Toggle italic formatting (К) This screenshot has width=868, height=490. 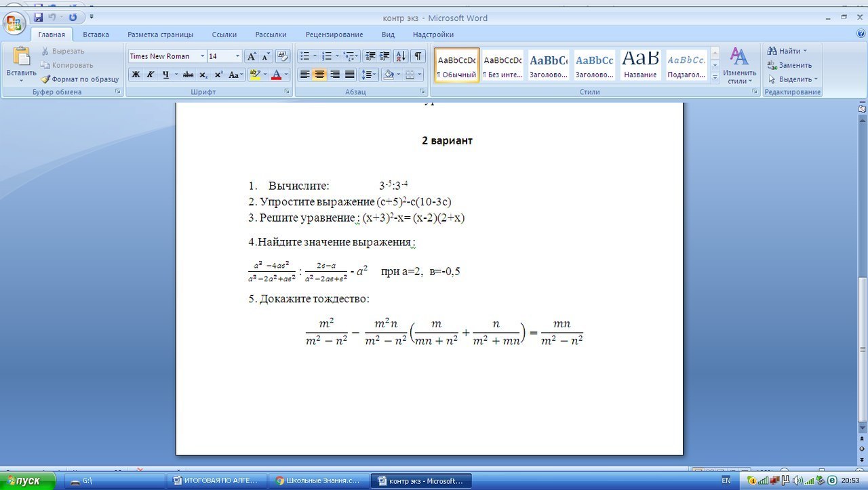tap(151, 75)
